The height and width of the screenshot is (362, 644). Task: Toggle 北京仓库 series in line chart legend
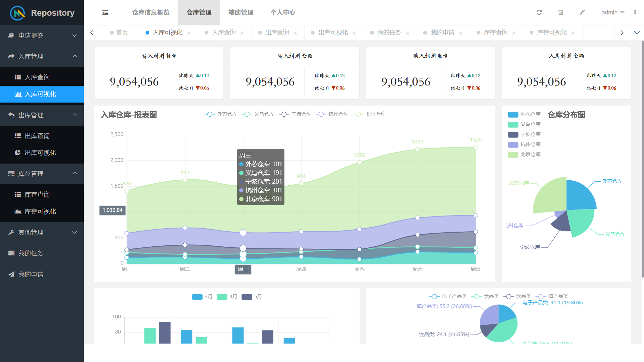click(369, 114)
